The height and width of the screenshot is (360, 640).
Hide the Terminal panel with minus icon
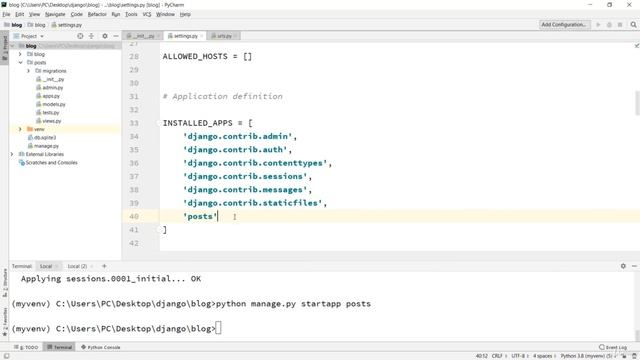634,266
